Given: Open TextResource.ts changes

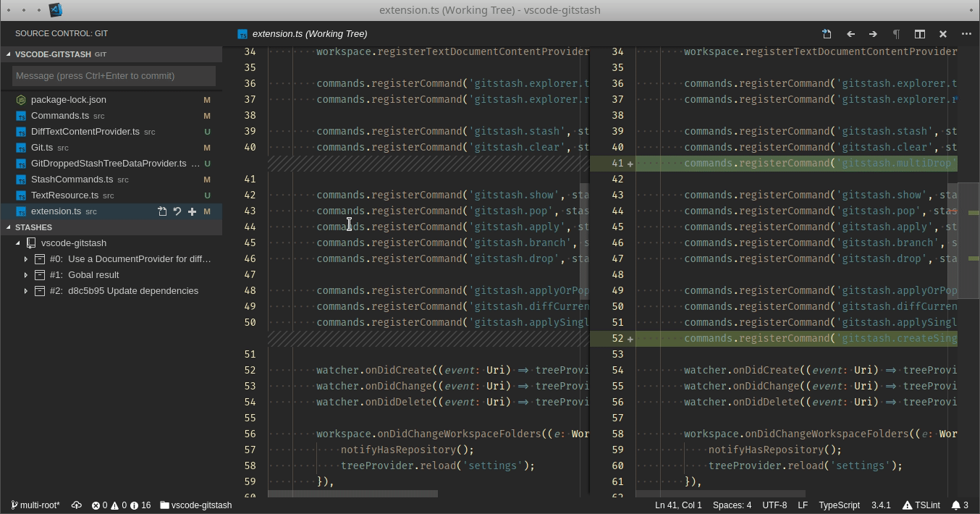Looking at the screenshot, I should coord(111,195).
